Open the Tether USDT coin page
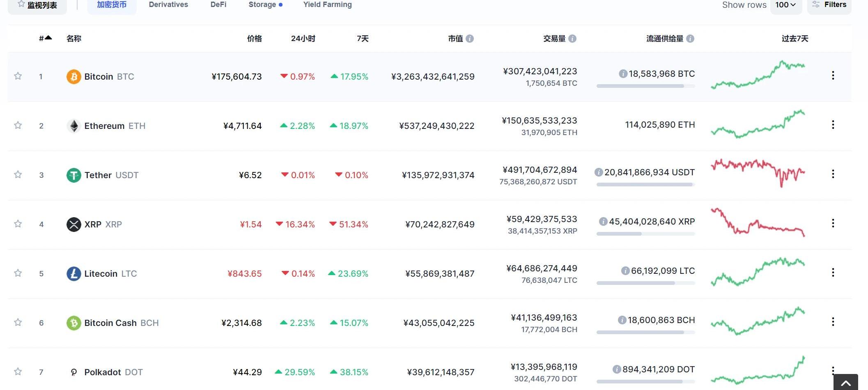This screenshot has width=868, height=390. tap(112, 175)
